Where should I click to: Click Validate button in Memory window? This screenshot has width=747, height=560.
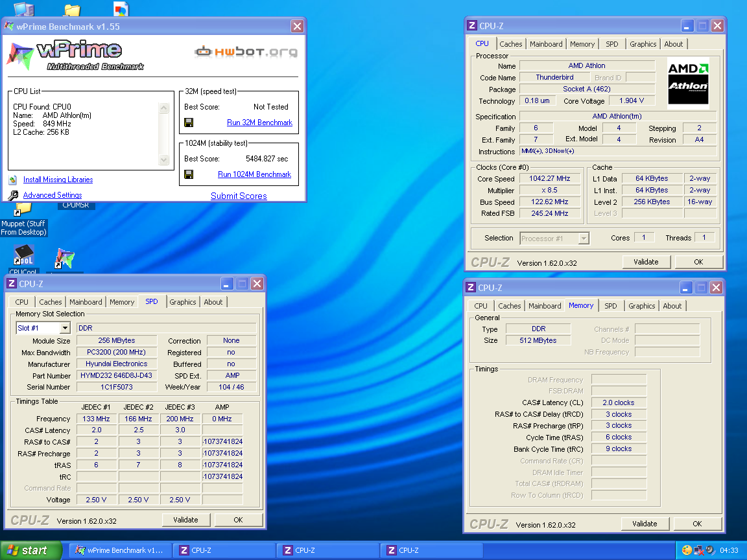[645, 524]
